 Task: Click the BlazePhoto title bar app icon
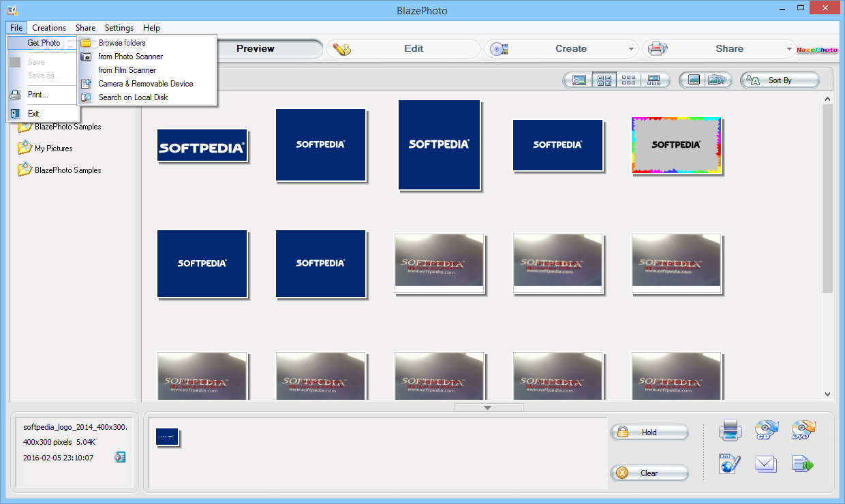(x=12, y=10)
